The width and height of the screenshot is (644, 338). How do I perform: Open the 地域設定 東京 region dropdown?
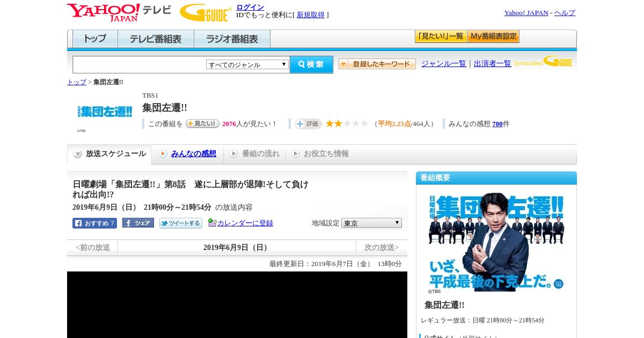(371, 223)
